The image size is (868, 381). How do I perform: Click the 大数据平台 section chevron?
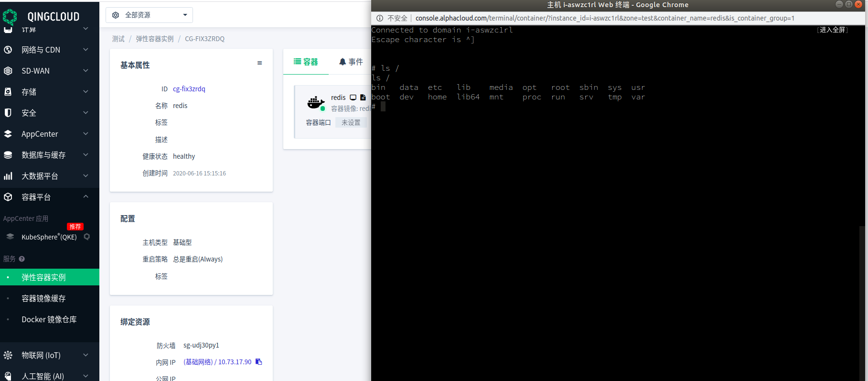[86, 176]
